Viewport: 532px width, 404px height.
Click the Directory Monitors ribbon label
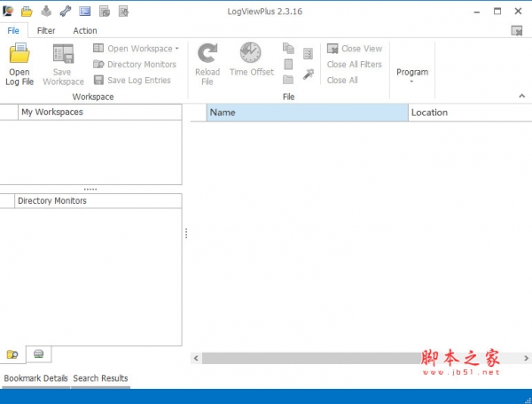pyautogui.click(x=142, y=65)
